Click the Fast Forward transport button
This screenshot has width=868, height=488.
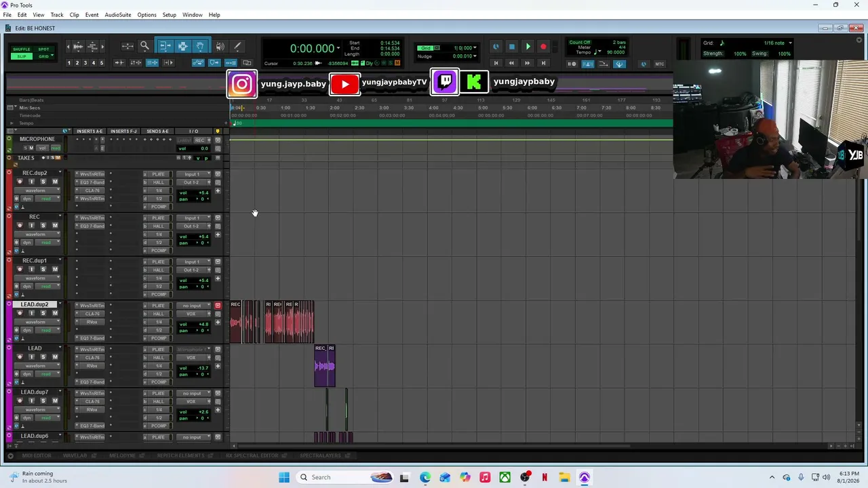(x=528, y=63)
